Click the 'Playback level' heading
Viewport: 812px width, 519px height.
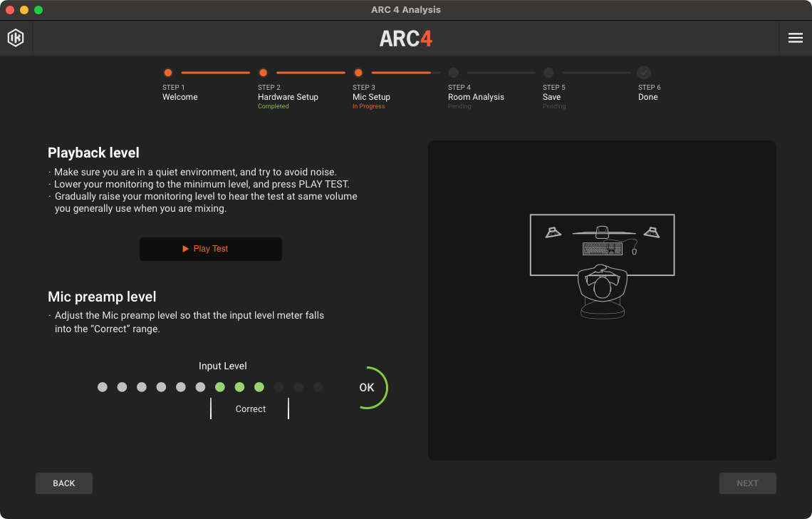click(94, 153)
